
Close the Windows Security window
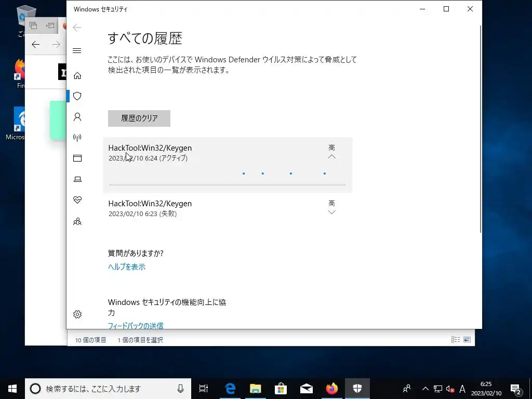(470, 9)
